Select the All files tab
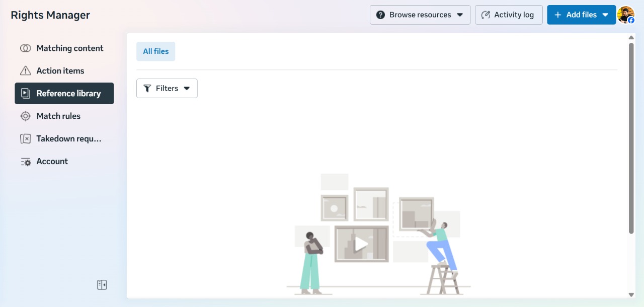 [155, 51]
